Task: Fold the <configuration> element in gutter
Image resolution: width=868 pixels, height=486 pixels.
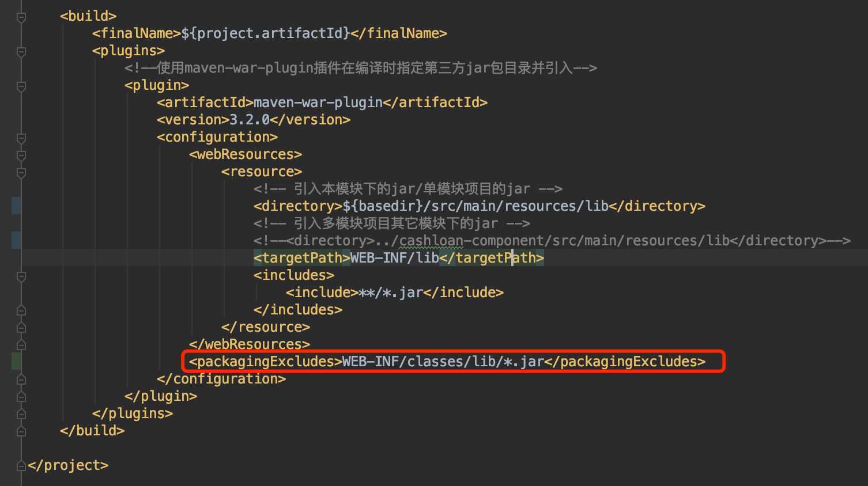Action: click(x=21, y=138)
